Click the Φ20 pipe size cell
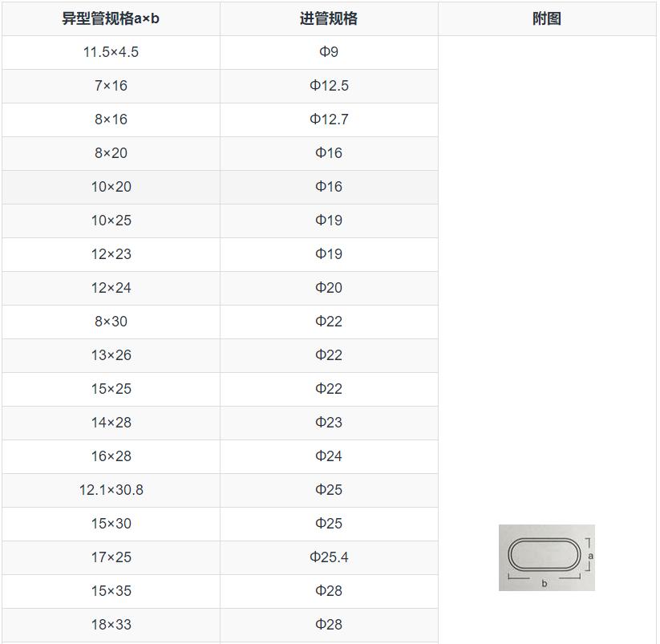 pyautogui.click(x=329, y=287)
